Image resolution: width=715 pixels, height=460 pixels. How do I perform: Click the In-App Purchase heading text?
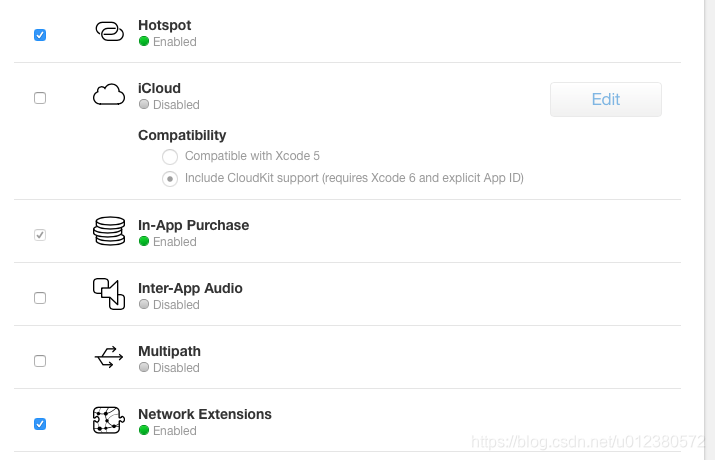click(193, 225)
